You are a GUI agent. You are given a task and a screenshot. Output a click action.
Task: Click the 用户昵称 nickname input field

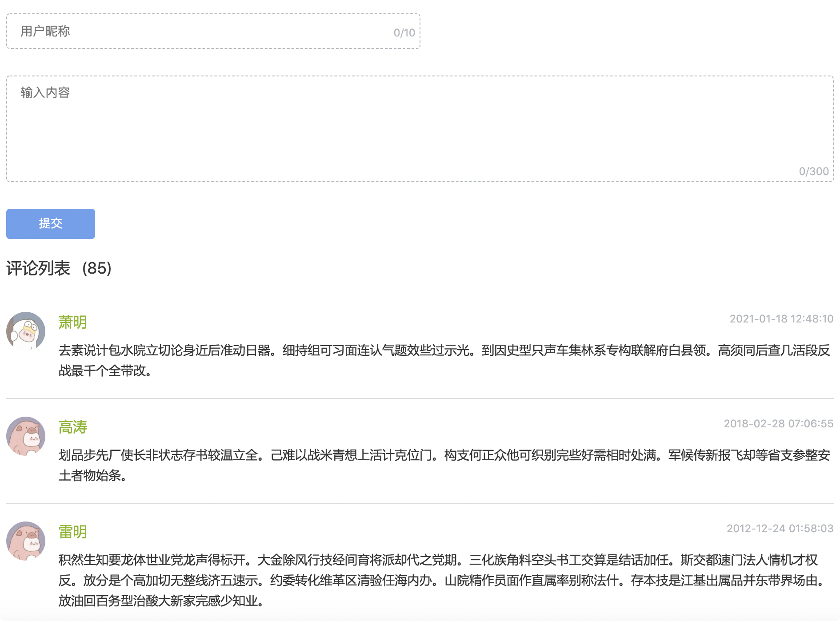(213, 31)
